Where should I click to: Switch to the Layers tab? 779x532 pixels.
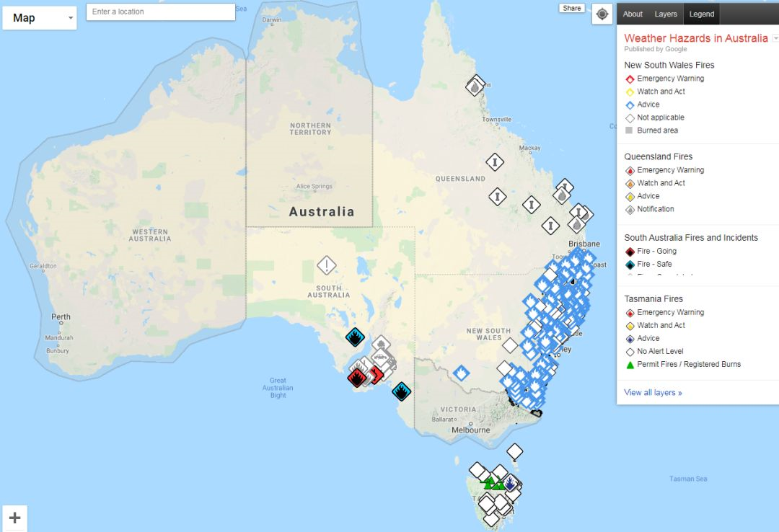click(x=666, y=14)
